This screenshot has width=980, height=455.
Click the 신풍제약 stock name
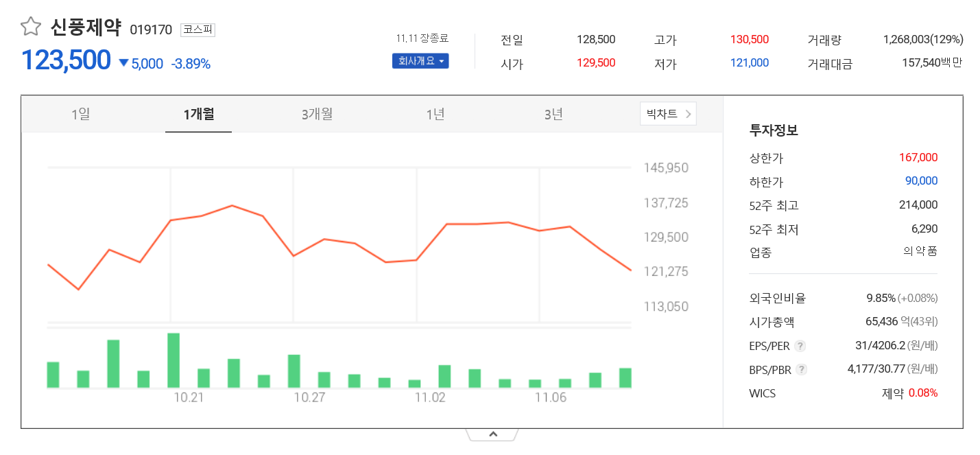tap(86, 27)
